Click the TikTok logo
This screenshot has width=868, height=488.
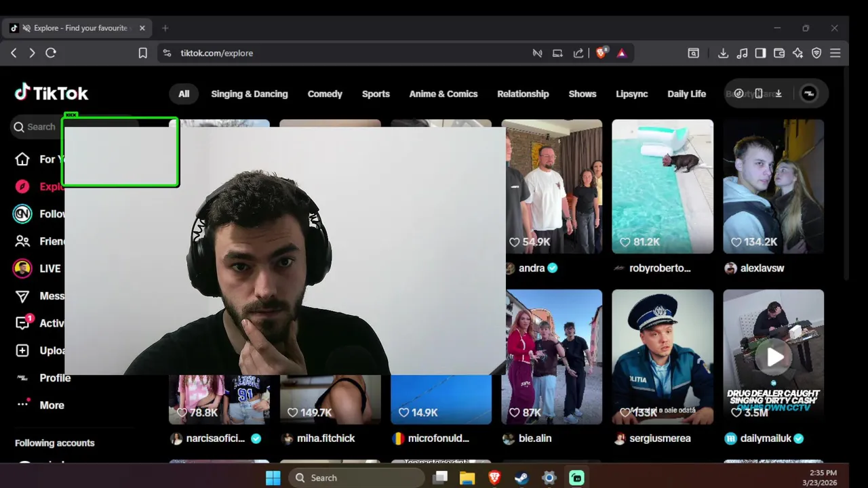(x=52, y=94)
